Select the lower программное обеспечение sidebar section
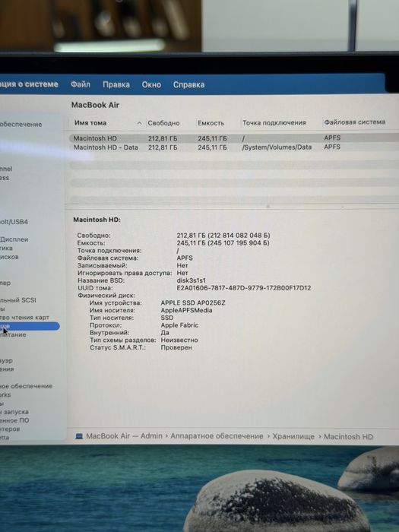399x532 pixels. tap(26, 386)
